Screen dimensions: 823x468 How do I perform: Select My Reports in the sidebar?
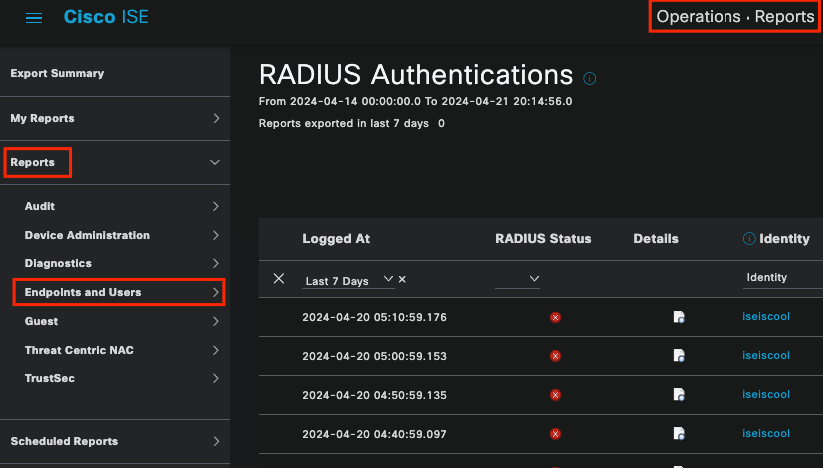(43, 119)
